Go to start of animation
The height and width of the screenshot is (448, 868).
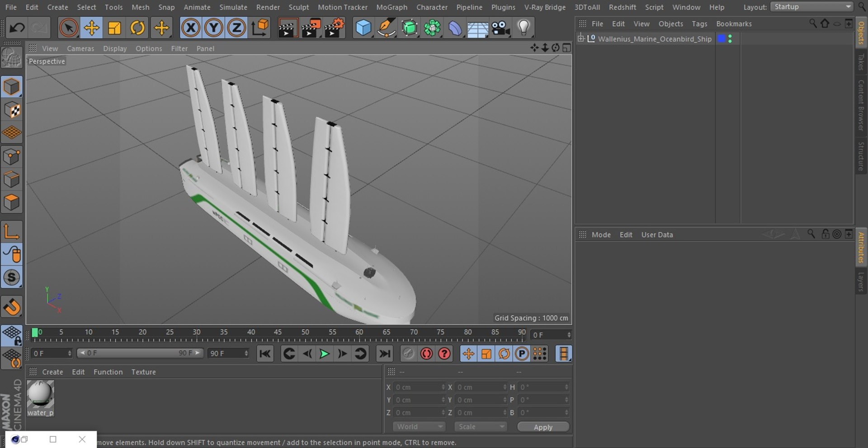coord(265,354)
